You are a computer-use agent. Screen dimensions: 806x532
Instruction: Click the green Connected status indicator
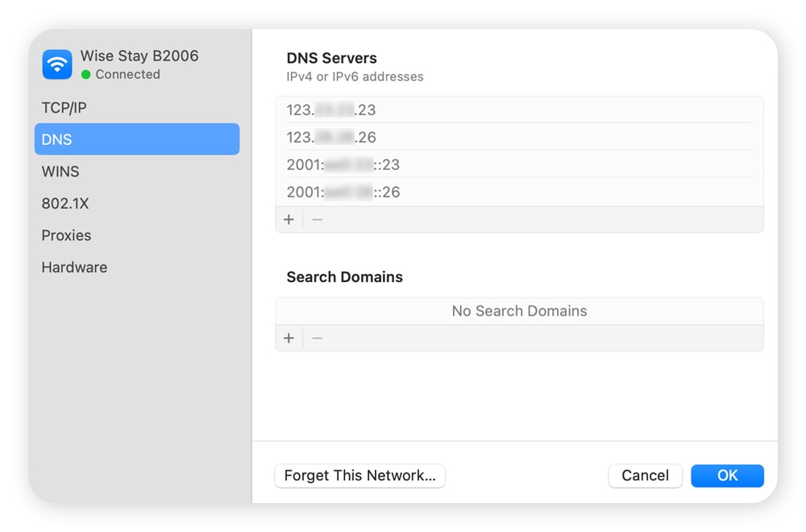click(85, 74)
